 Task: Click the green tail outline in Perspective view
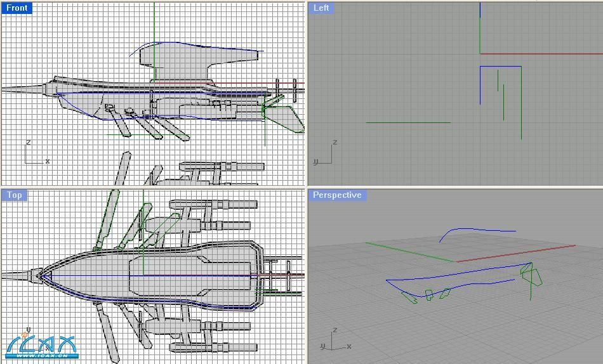point(531,275)
